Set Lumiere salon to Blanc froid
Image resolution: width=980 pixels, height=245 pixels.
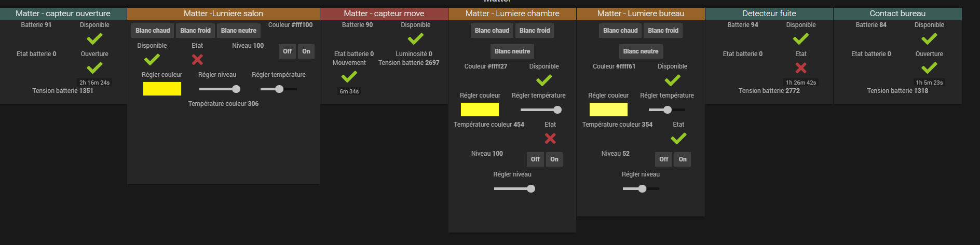[195, 31]
